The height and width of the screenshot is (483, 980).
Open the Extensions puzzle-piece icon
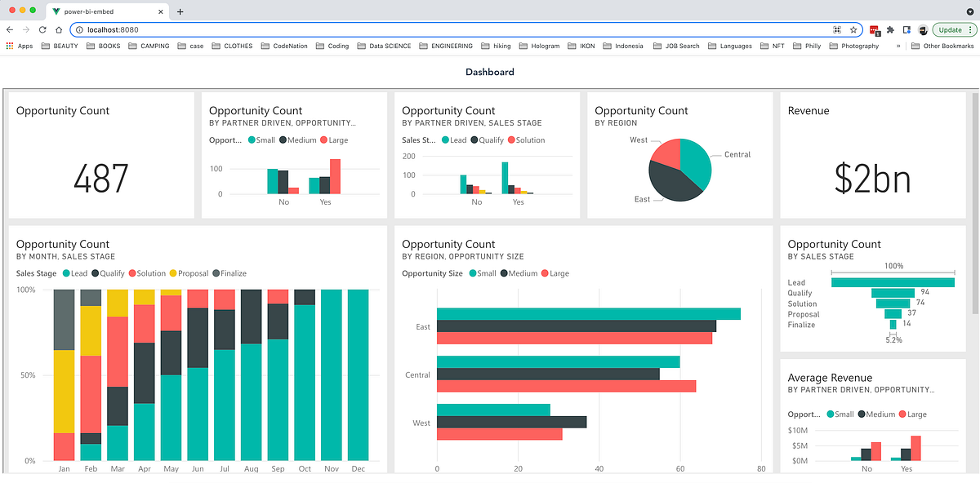890,29
